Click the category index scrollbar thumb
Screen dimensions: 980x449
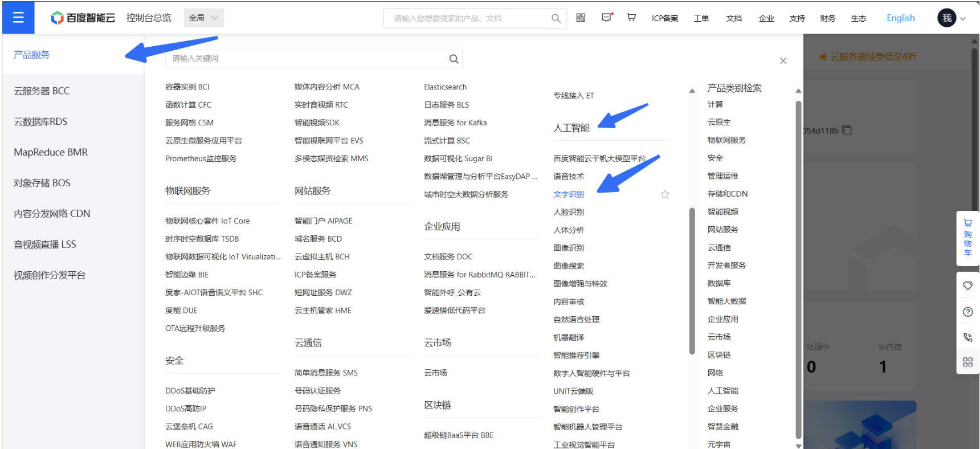(x=798, y=270)
